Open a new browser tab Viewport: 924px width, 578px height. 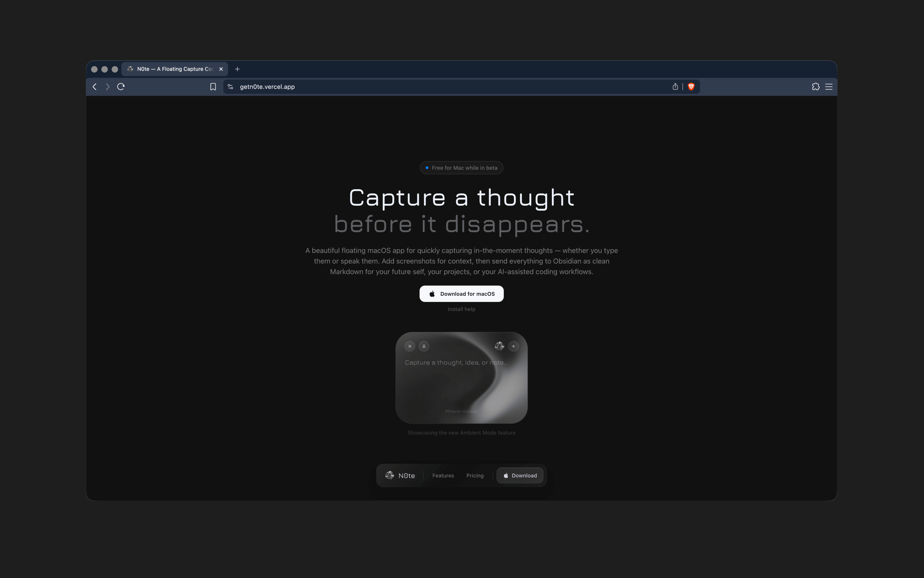[x=237, y=69]
